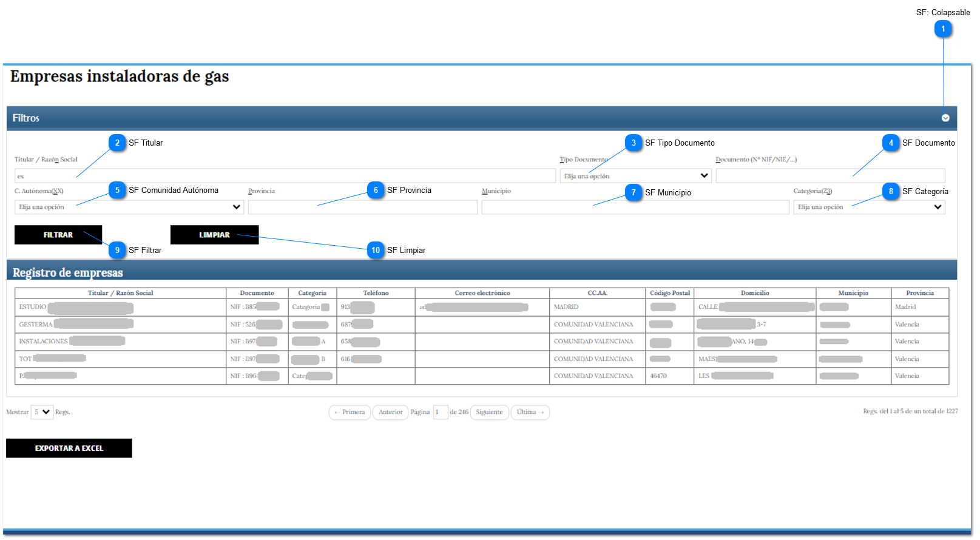Click the Correo electrónico column header
This screenshot has height=540, width=980.
coord(482,293)
